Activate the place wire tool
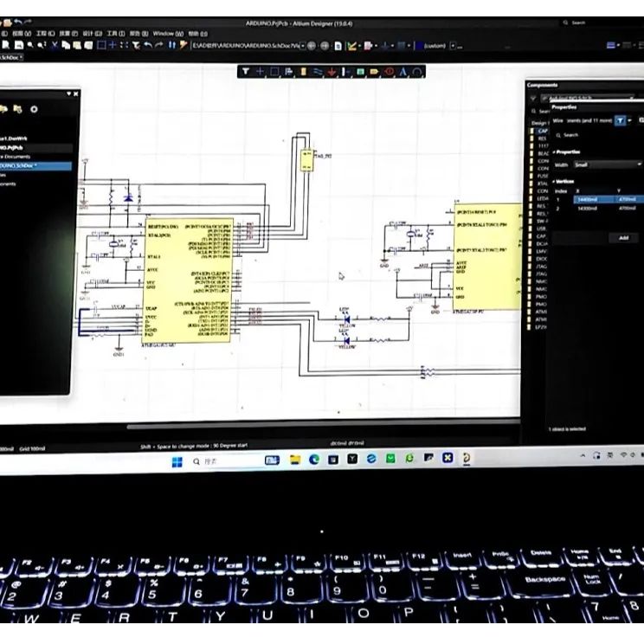Screen dimensions: 644x644 click(x=318, y=72)
